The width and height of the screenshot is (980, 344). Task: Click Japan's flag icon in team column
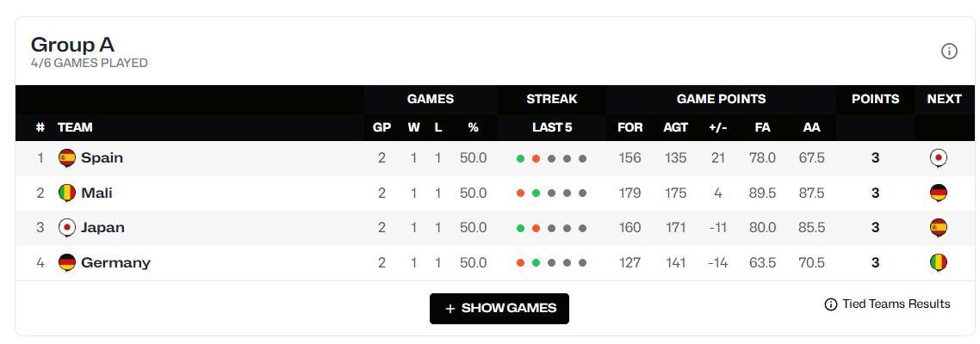tap(67, 228)
